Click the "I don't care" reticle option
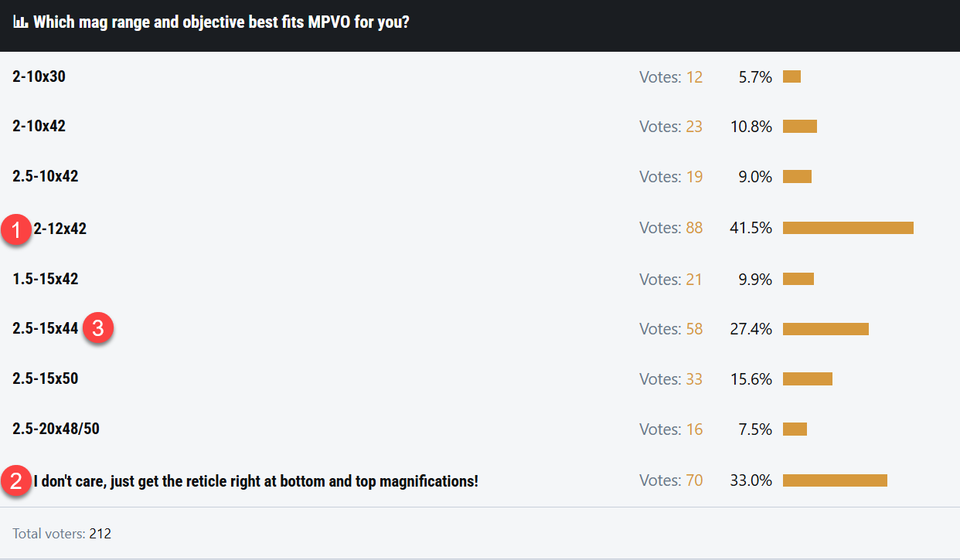Screen dimensions: 960x560 256,481
